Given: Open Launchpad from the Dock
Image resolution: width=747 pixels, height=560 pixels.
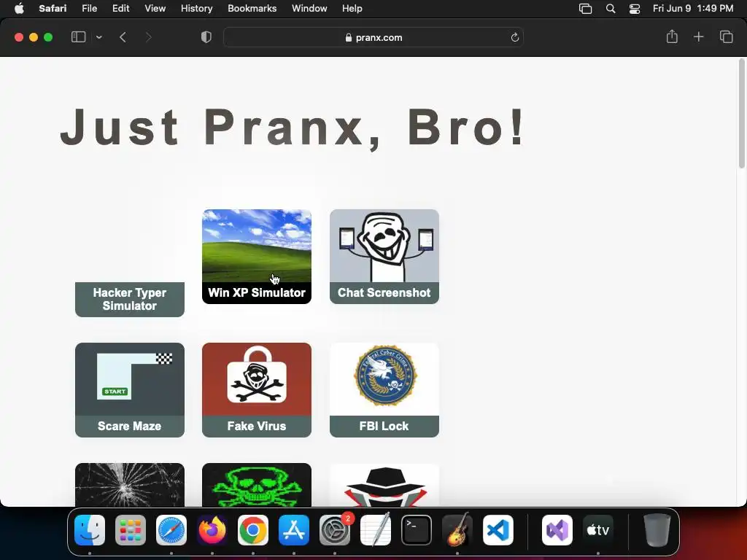Looking at the screenshot, I should pos(131,530).
